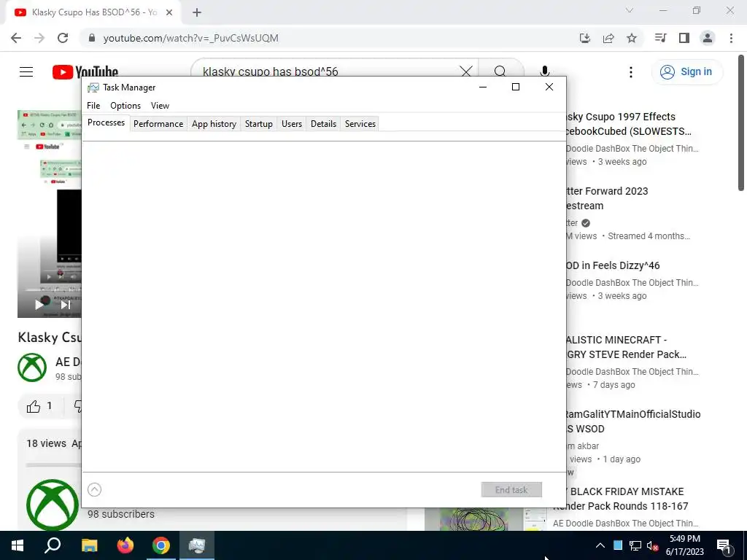Click the install app icon in address bar
The width and height of the screenshot is (747, 560).
click(x=585, y=38)
